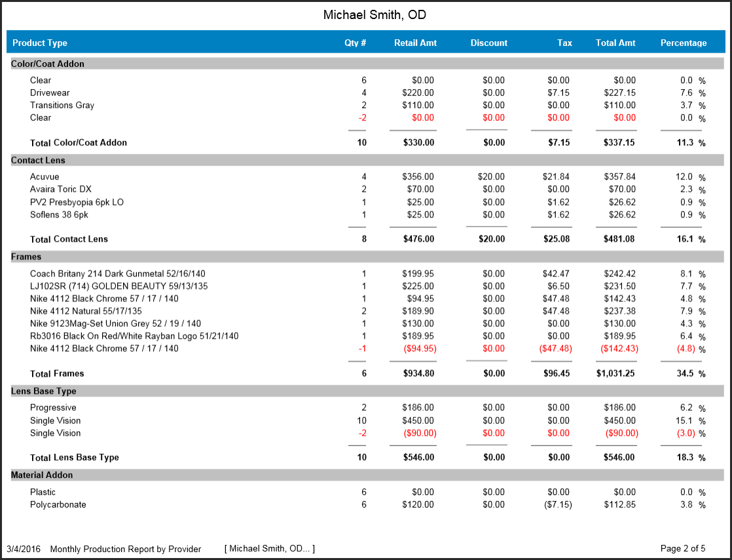Click the 'PV2 Presbyopia 6pk LO' row label
This screenshot has width=732, height=560.
pyautogui.click(x=77, y=202)
